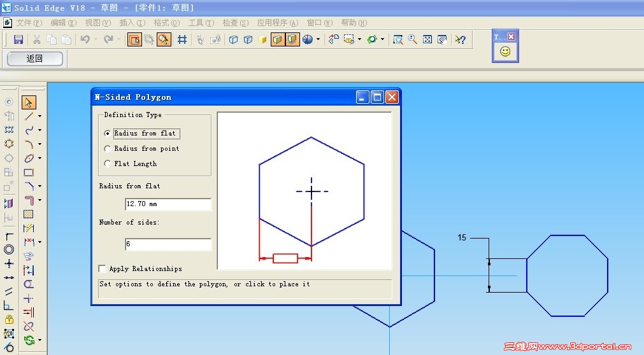Click the 返回 button

pyautogui.click(x=35, y=59)
